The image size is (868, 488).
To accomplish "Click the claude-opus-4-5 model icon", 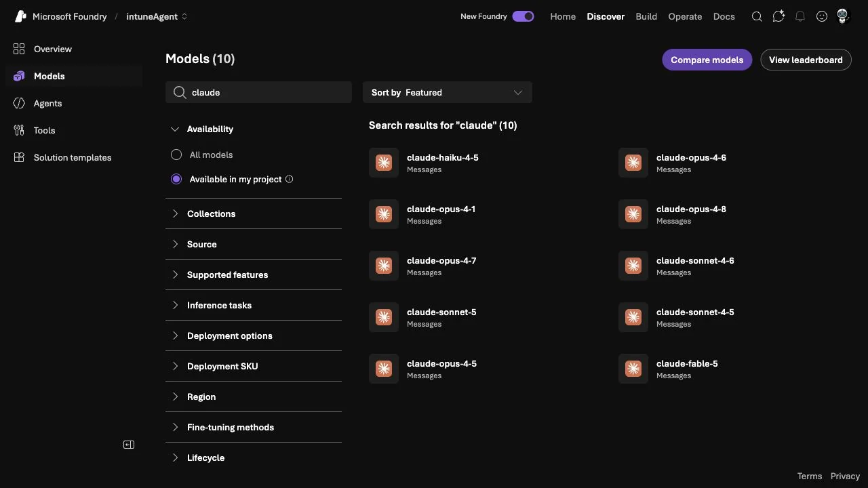I will coord(384,369).
